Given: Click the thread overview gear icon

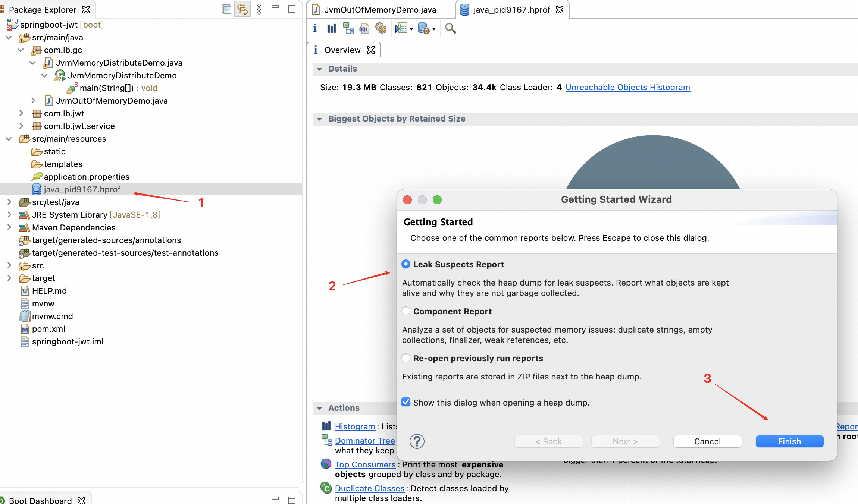Looking at the screenshot, I should pos(381,29).
